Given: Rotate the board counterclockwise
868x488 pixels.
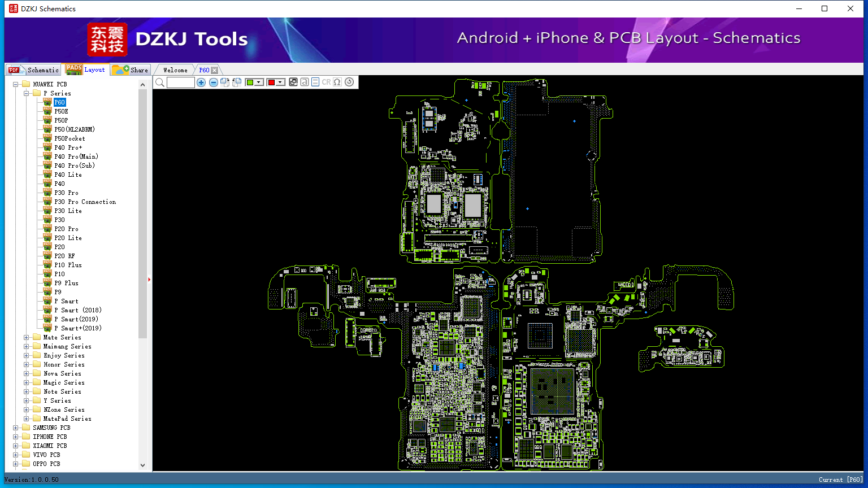Looking at the screenshot, I should (237, 82).
